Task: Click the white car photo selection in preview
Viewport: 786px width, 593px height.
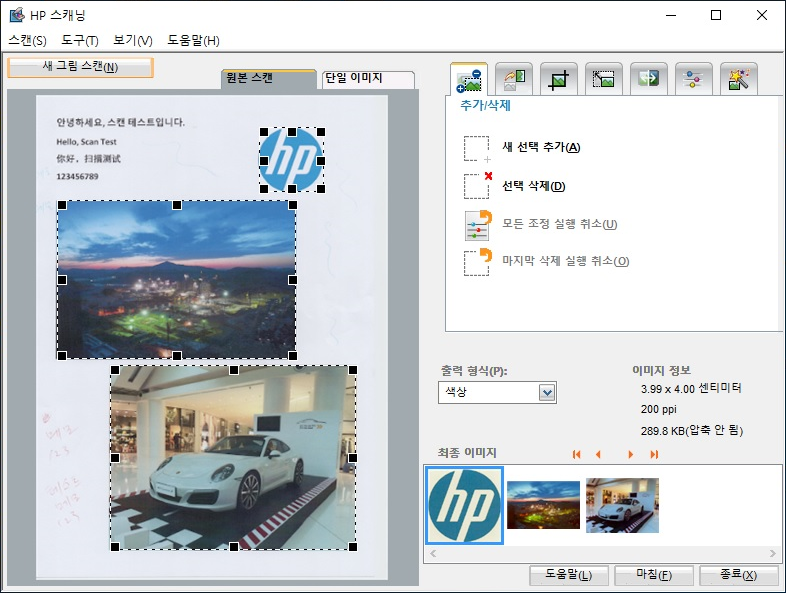Action: click(x=234, y=458)
